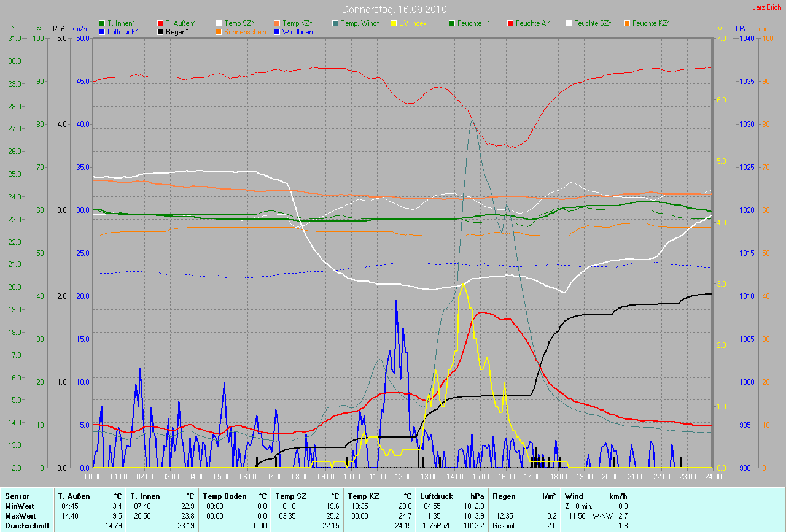Toggle the Feuchte A. legend entry
This screenshot has height=532, width=786.
[532, 23]
